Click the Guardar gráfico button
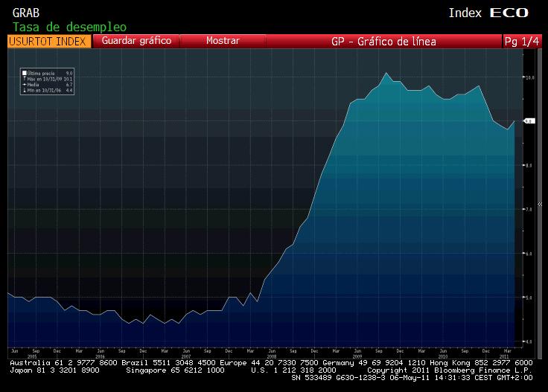 (x=136, y=41)
